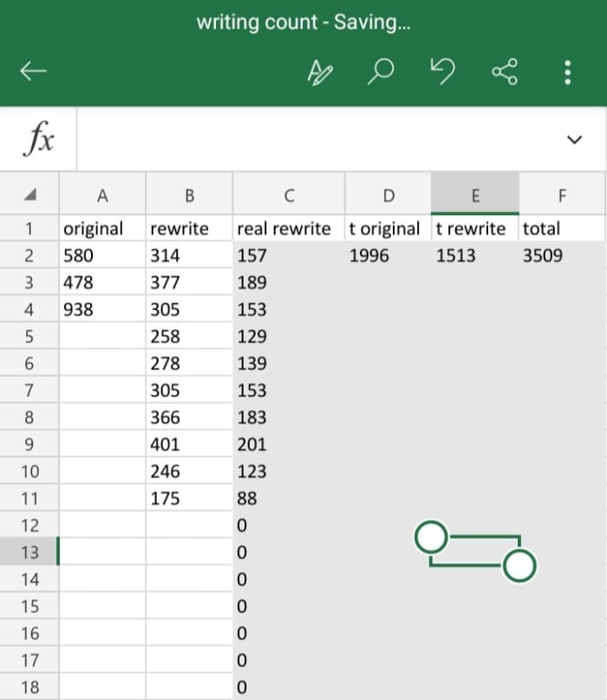Tap the back arrow to exit workbook

click(33, 71)
